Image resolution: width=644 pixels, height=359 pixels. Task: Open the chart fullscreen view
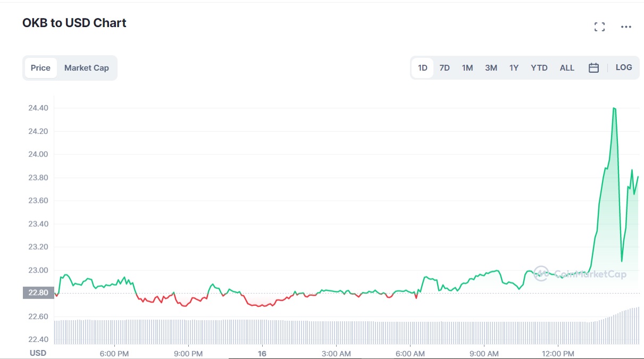click(599, 26)
